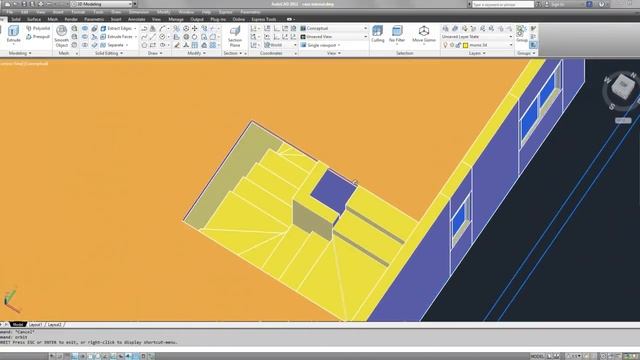
Task: Click the current layer yellow color swatch
Action: 465,45
